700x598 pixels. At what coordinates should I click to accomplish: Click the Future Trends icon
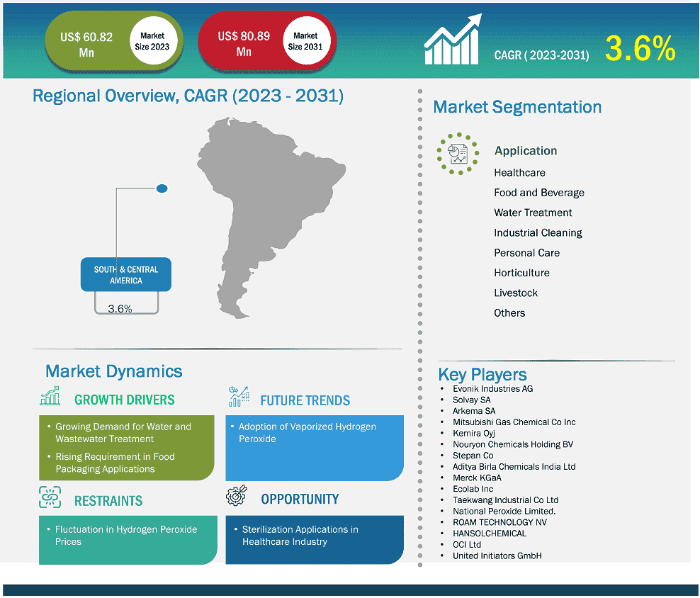click(x=239, y=397)
